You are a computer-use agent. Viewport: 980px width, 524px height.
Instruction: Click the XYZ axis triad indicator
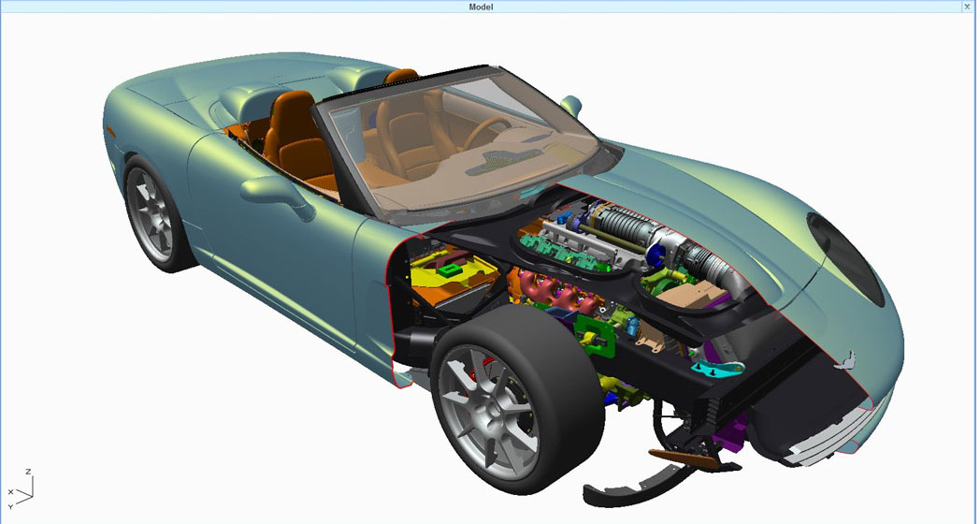click(20, 489)
